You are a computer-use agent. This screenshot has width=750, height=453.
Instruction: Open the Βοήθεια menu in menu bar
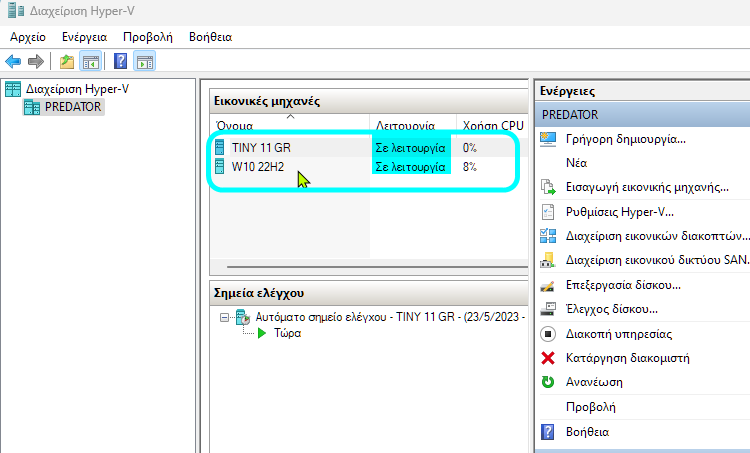pyautogui.click(x=210, y=37)
